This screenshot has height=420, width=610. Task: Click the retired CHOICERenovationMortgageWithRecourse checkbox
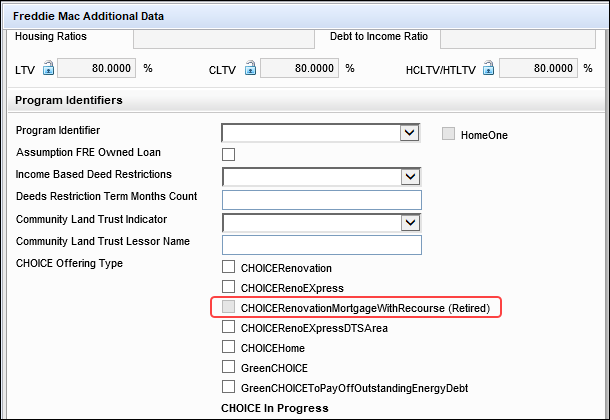coord(229,308)
